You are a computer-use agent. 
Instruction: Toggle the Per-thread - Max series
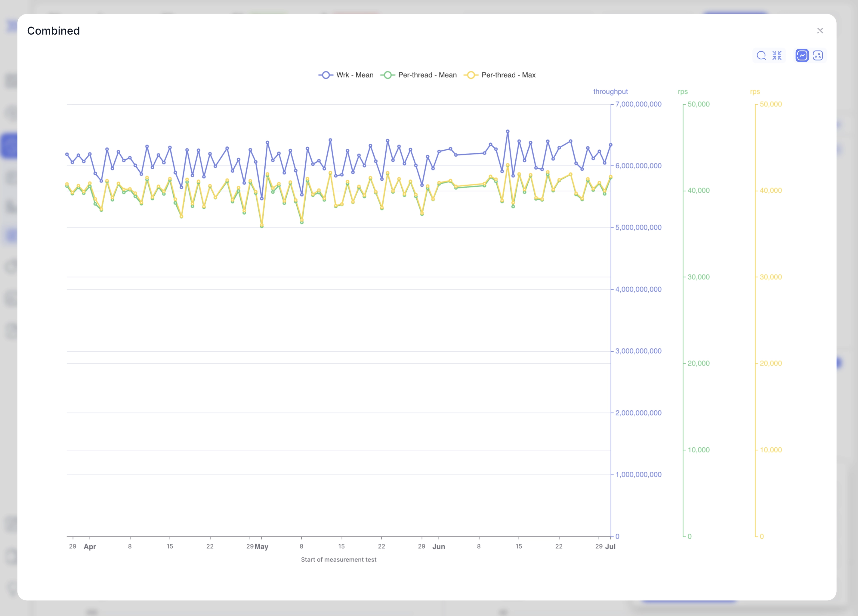[509, 75]
